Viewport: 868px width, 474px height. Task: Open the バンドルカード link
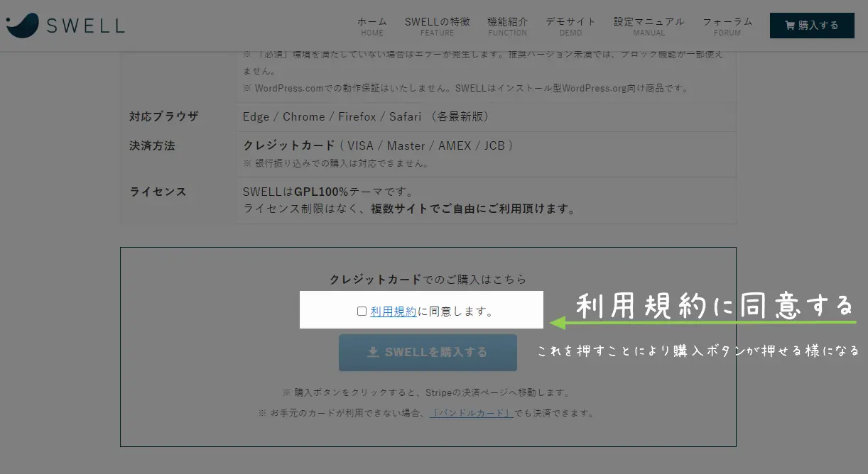click(x=472, y=413)
